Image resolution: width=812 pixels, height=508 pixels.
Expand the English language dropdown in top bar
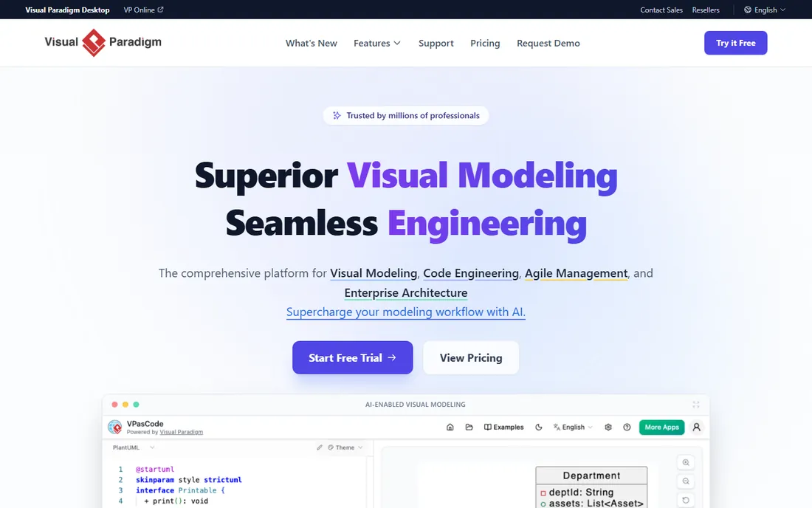[765, 10]
